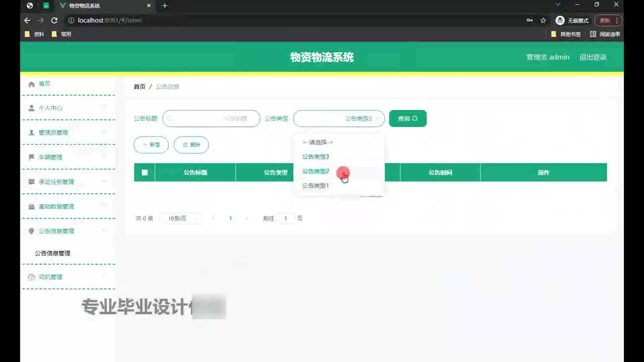Image resolution: width=644 pixels, height=362 pixels.
Task: Toggle the select-all table header checkbox
Action: point(145,173)
